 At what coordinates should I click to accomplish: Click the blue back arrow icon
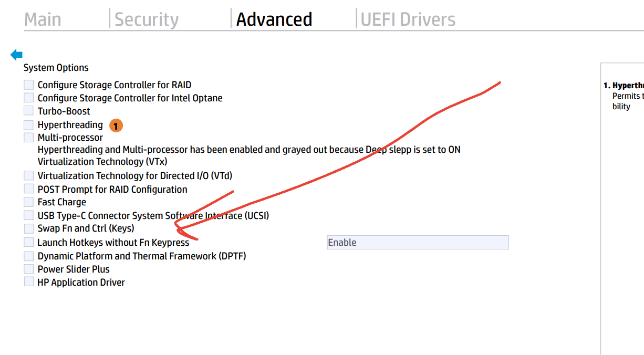click(x=17, y=54)
